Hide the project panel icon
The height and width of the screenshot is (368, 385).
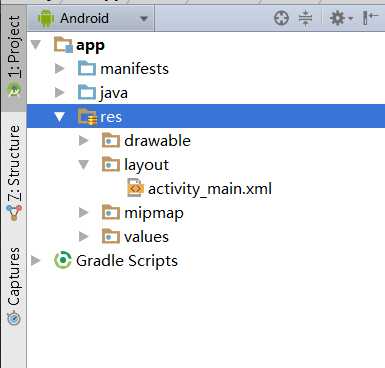pyautogui.click(x=370, y=18)
